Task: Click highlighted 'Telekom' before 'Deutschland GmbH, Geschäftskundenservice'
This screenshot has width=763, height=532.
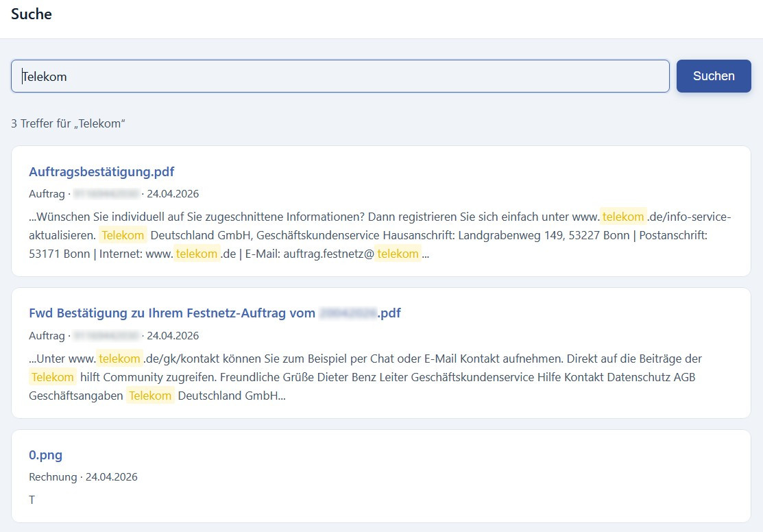Action: 123,235
